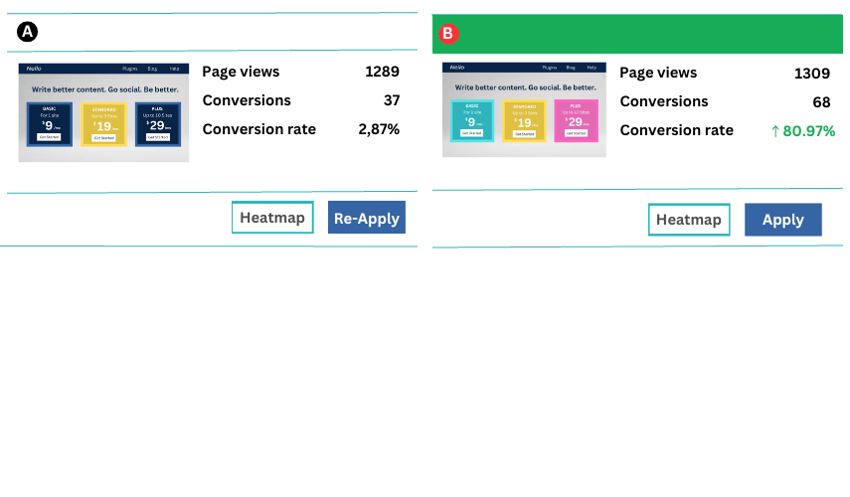The width and height of the screenshot is (850, 497).
Task: Open Heatmap for variant A
Action: [272, 217]
